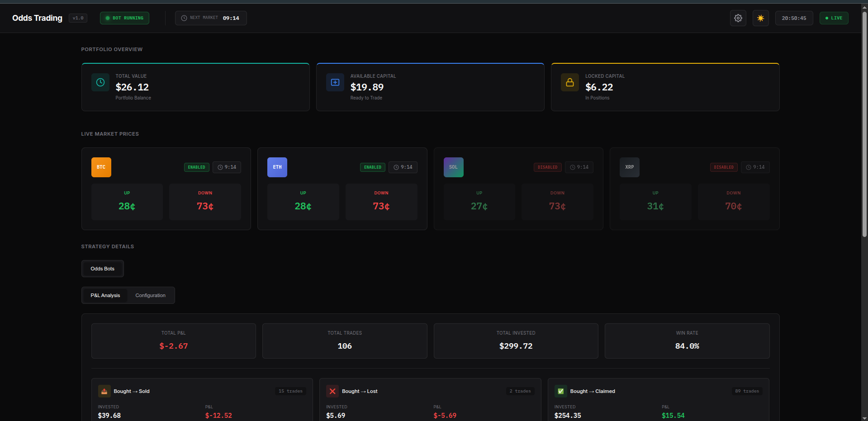Toggle the light theme sun icon
The image size is (868, 421).
pos(760,18)
